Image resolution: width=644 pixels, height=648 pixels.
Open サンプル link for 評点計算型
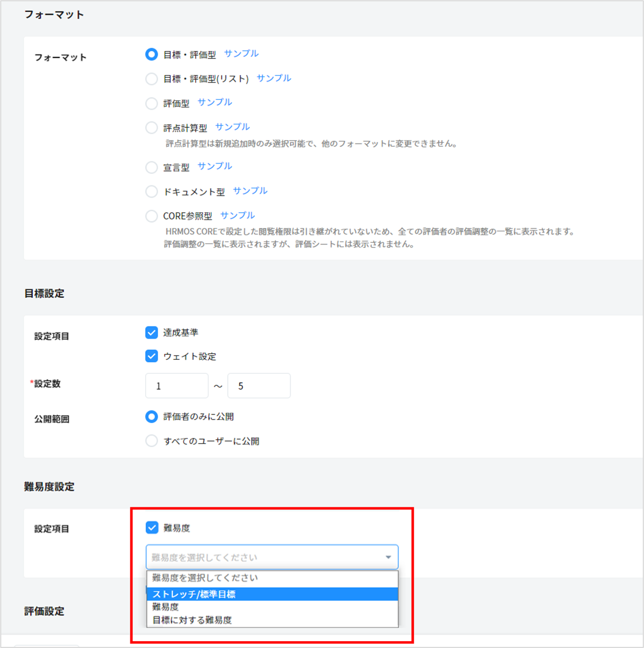pyautogui.click(x=232, y=127)
